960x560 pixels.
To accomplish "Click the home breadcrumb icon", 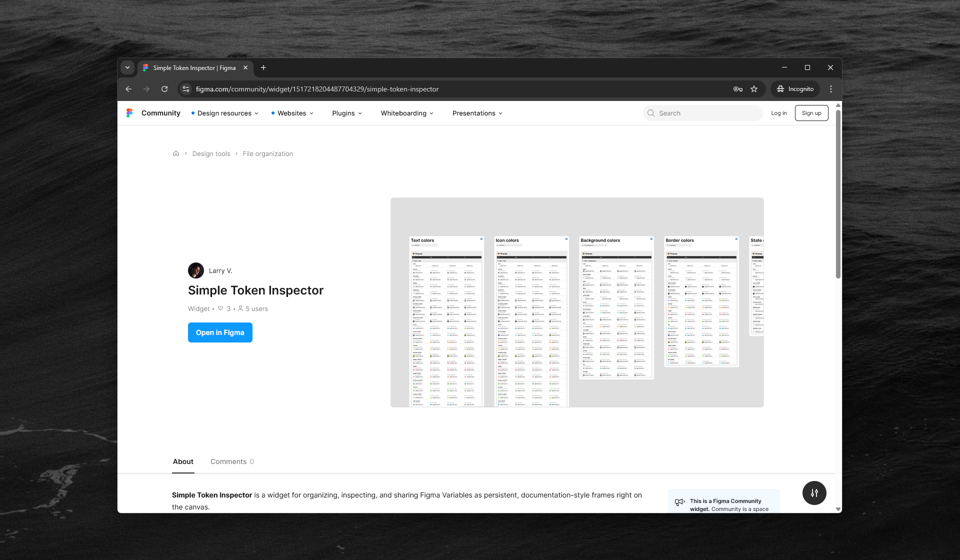I will point(176,153).
